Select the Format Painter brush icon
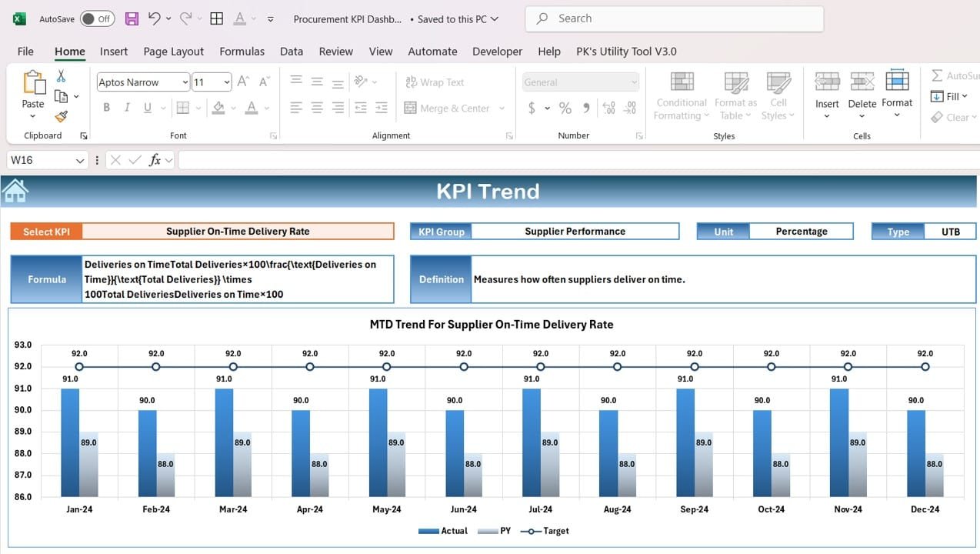The width and height of the screenshot is (980, 554). (61, 116)
